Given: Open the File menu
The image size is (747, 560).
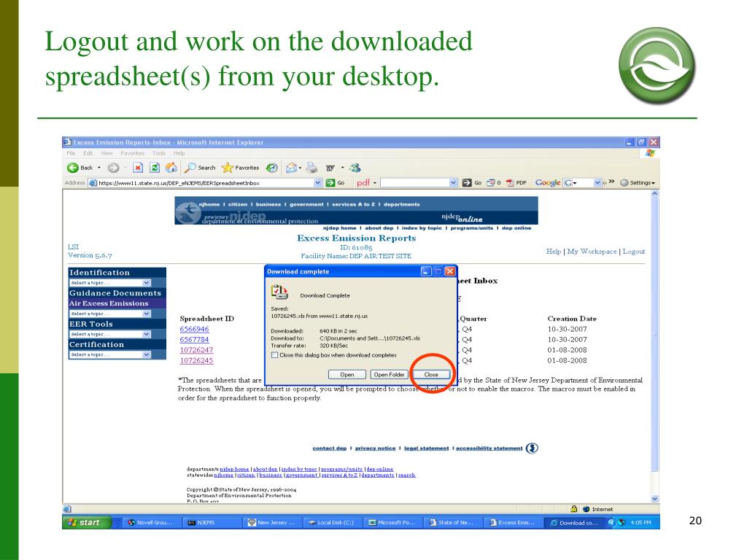Looking at the screenshot, I should coord(71,153).
